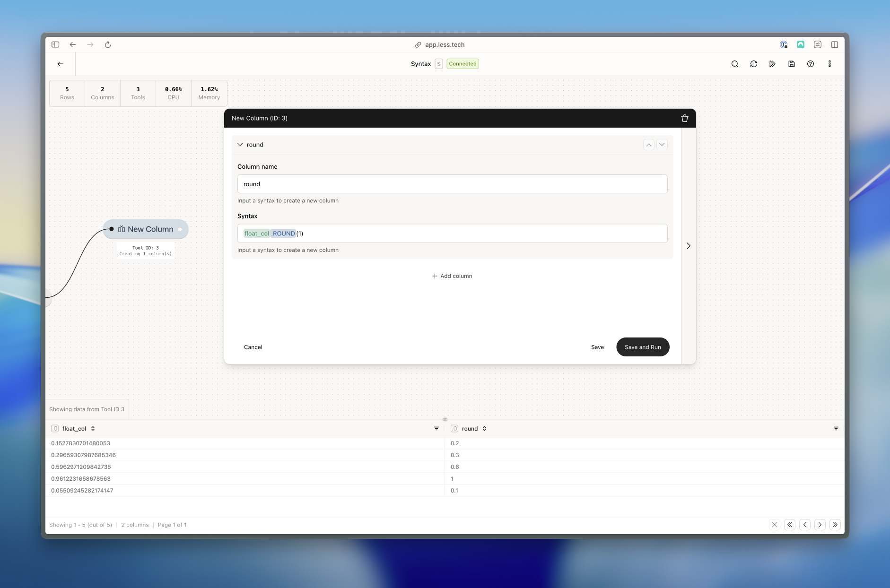This screenshot has width=890, height=588.
Task: Edit the Column name input field
Action: pos(453,184)
